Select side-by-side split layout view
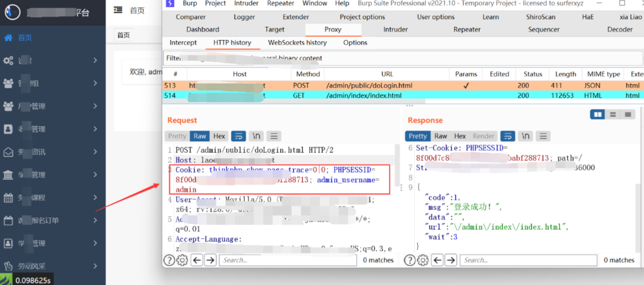 597,114
